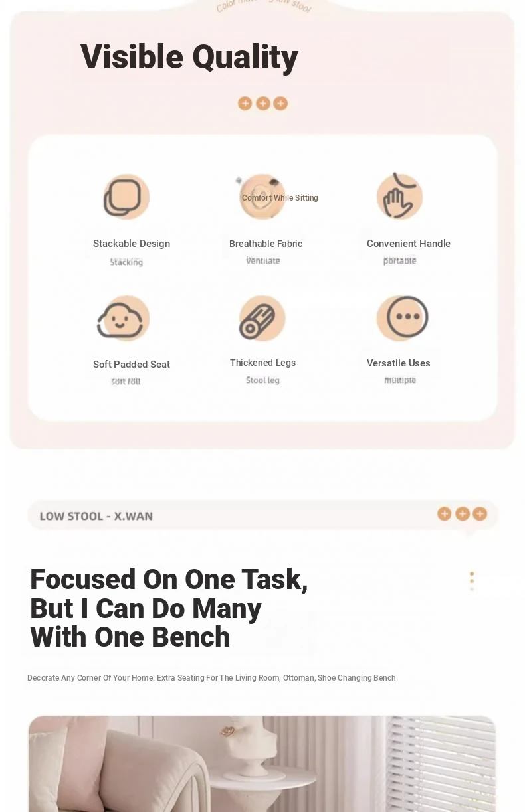Click the Stackable Design overlapping squares icon

pyautogui.click(x=126, y=197)
